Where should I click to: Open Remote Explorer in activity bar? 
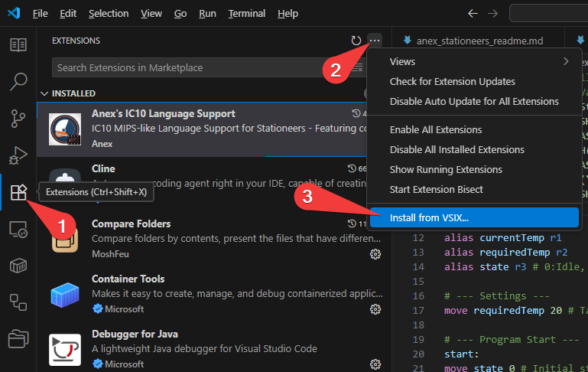click(x=18, y=229)
